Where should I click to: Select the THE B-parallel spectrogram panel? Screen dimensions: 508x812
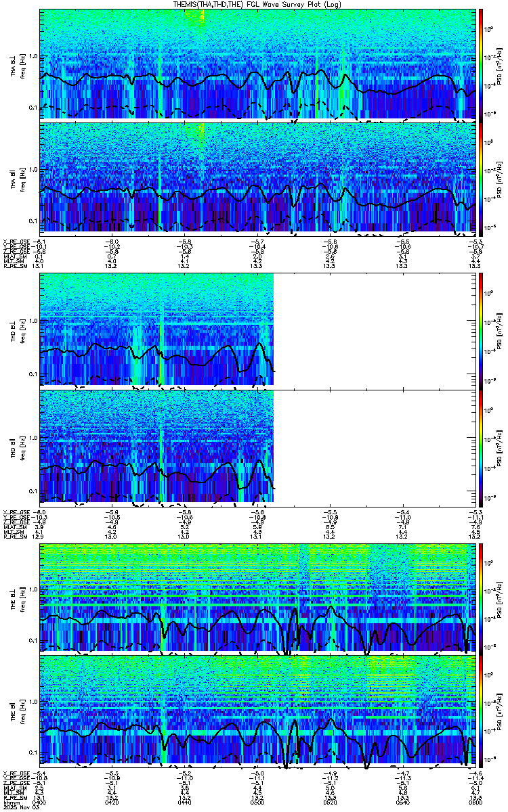(x=257, y=710)
